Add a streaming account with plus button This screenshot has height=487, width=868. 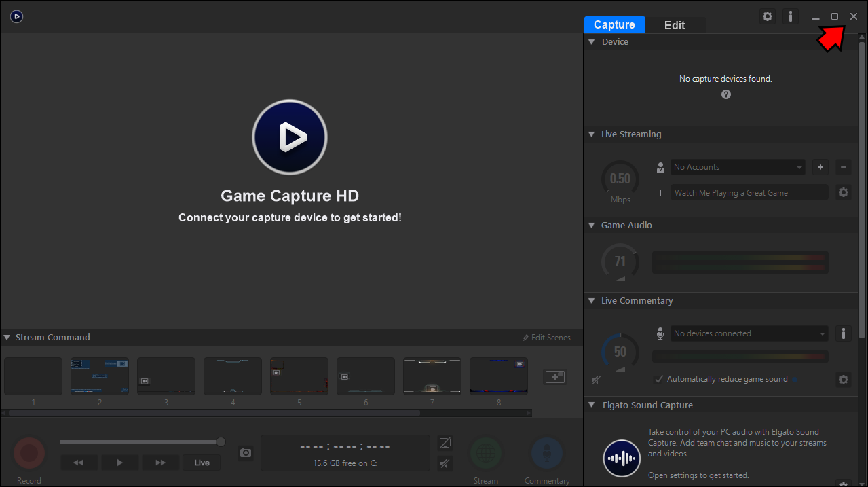pyautogui.click(x=820, y=167)
